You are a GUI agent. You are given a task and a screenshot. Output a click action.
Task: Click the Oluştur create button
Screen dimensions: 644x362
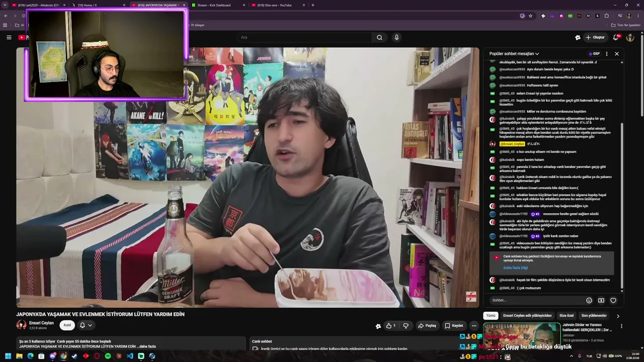[x=595, y=37]
